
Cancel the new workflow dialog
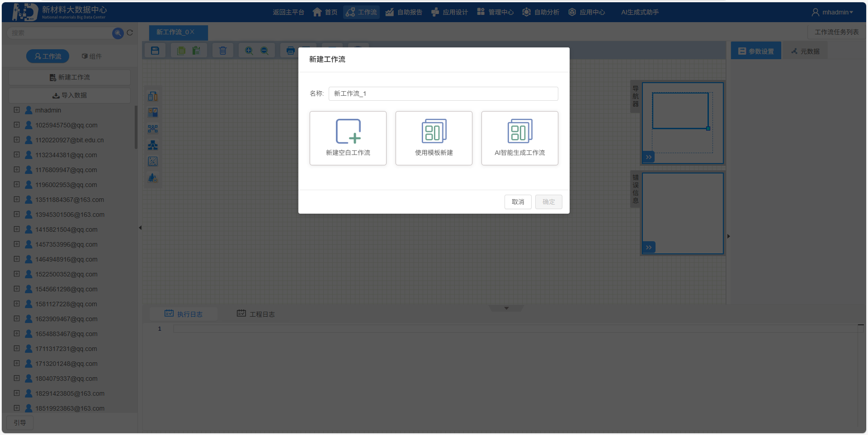click(518, 202)
